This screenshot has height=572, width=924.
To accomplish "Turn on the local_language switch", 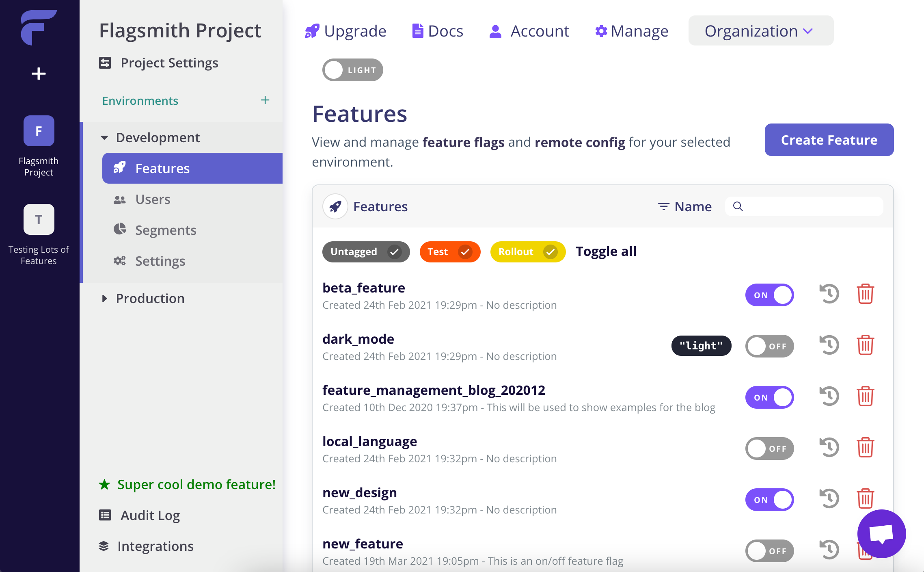I will tap(769, 448).
